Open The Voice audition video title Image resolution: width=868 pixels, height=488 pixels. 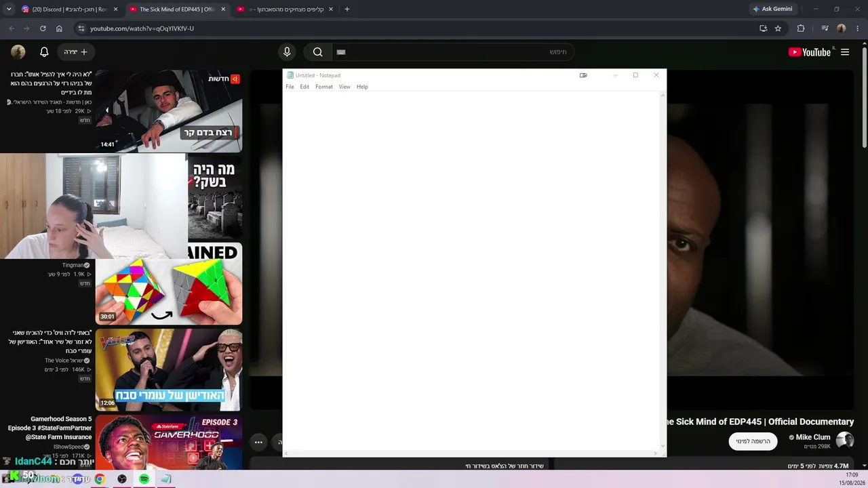pyautogui.click(x=50, y=342)
